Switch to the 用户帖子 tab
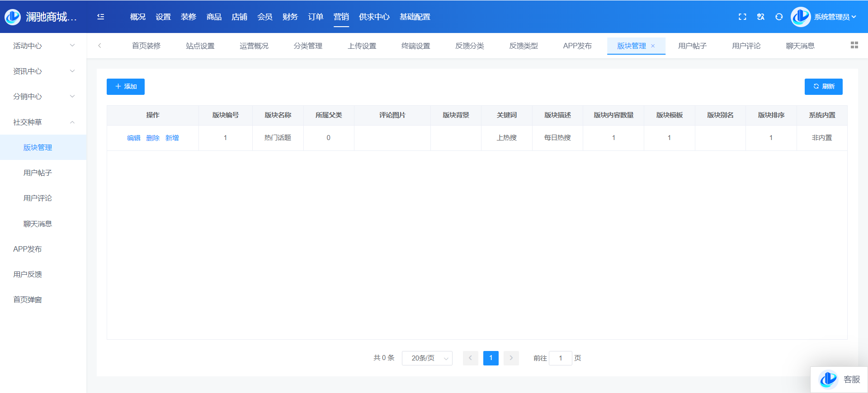 click(692, 46)
